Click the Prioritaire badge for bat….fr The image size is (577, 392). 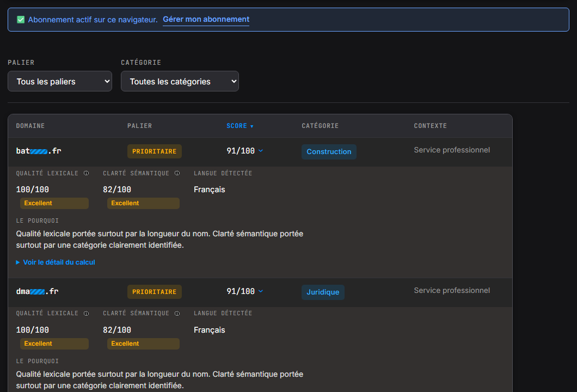pos(155,151)
